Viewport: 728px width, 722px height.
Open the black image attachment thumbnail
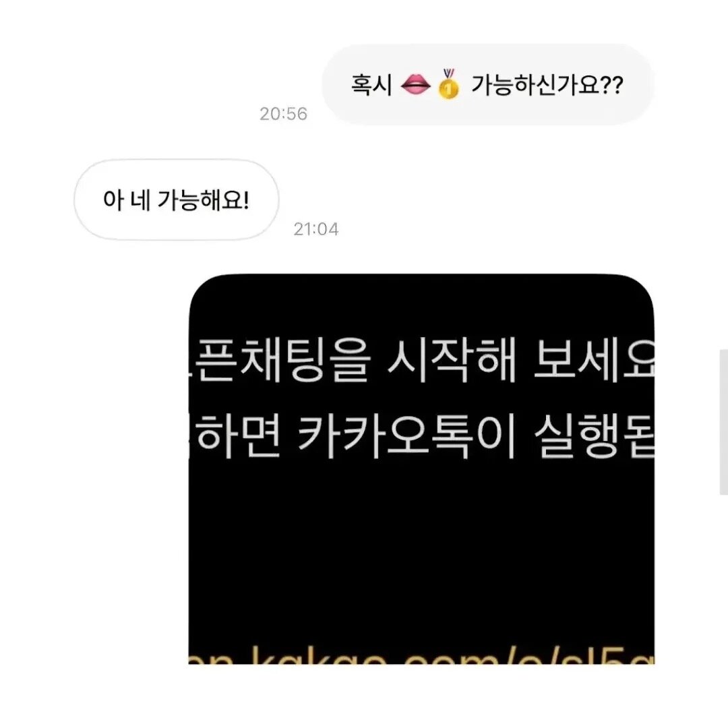click(421, 469)
